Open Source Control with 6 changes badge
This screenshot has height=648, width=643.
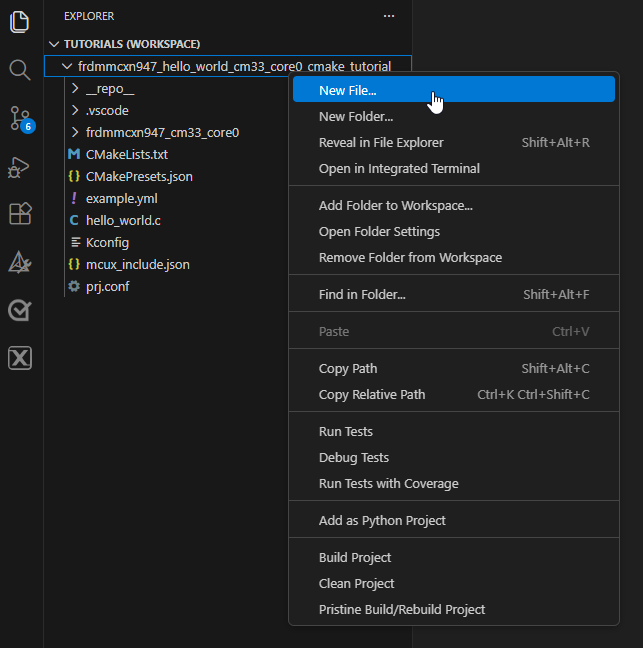21,119
